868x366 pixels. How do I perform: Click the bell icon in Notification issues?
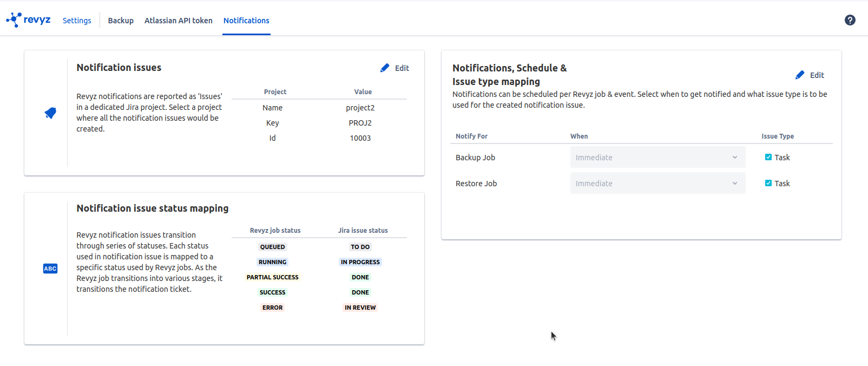click(50, 113)
